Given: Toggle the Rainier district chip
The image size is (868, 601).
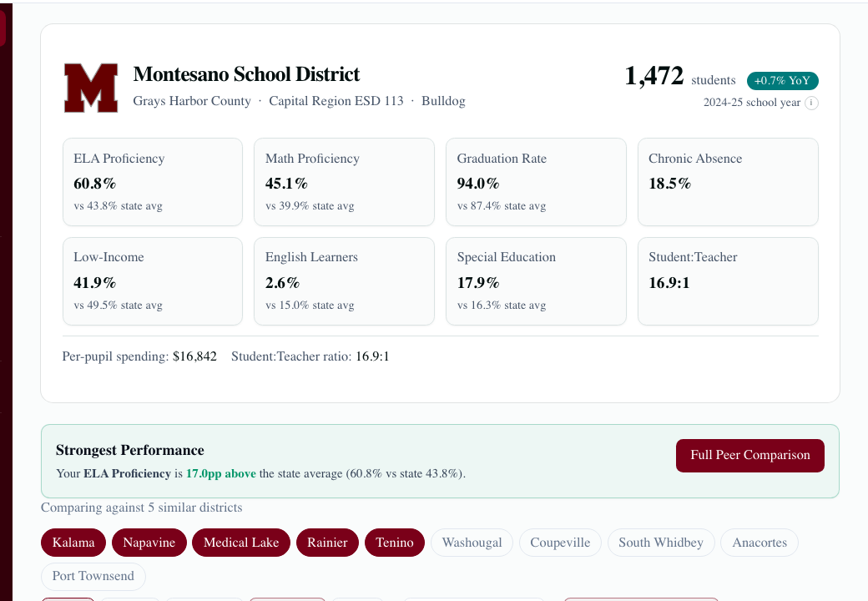Looking at the screenshot, I should [327, 543].
